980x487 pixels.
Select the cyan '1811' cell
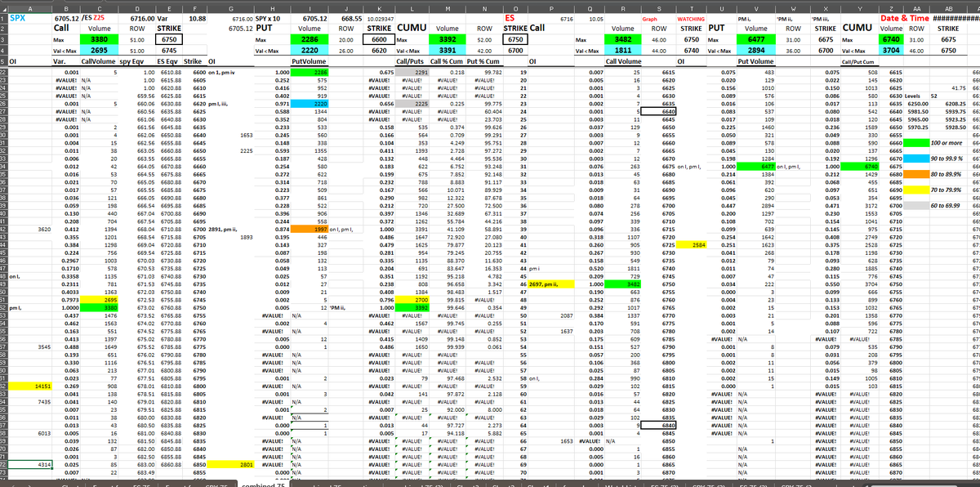(624, 49)
